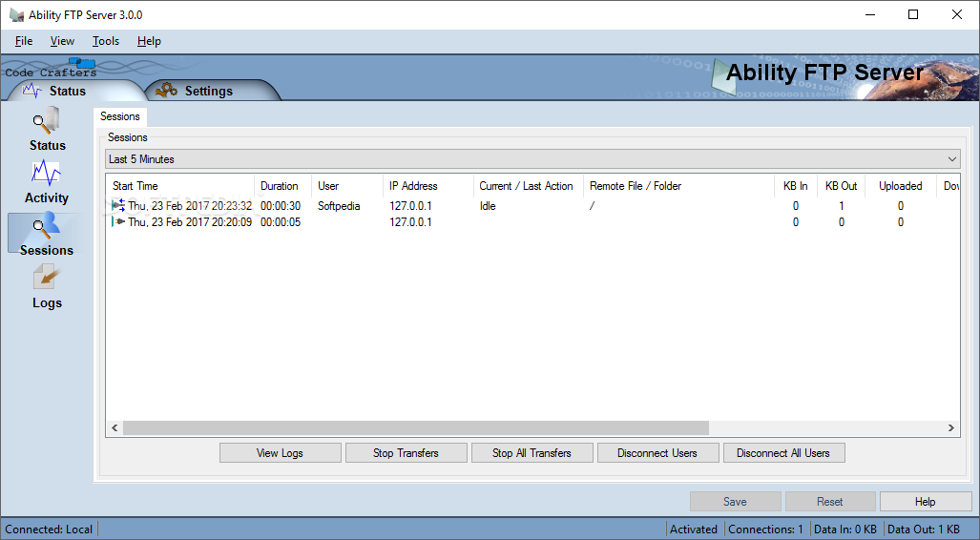Open the Tools menu
This screenshot has height=540, width=980.
point(106,41)
